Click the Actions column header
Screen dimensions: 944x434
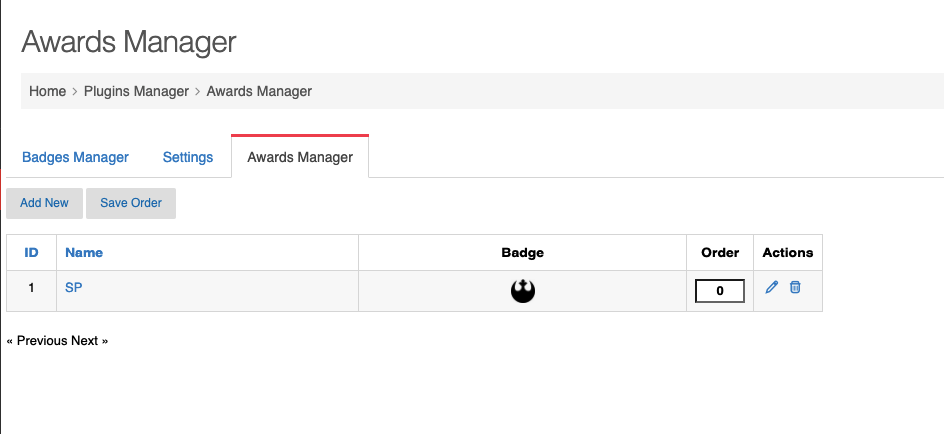(787, 252)
